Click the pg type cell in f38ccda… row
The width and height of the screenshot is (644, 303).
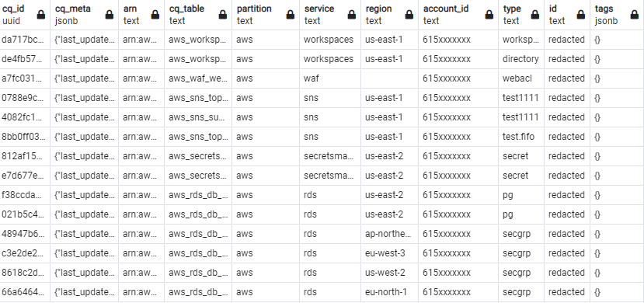pos(521,195)
